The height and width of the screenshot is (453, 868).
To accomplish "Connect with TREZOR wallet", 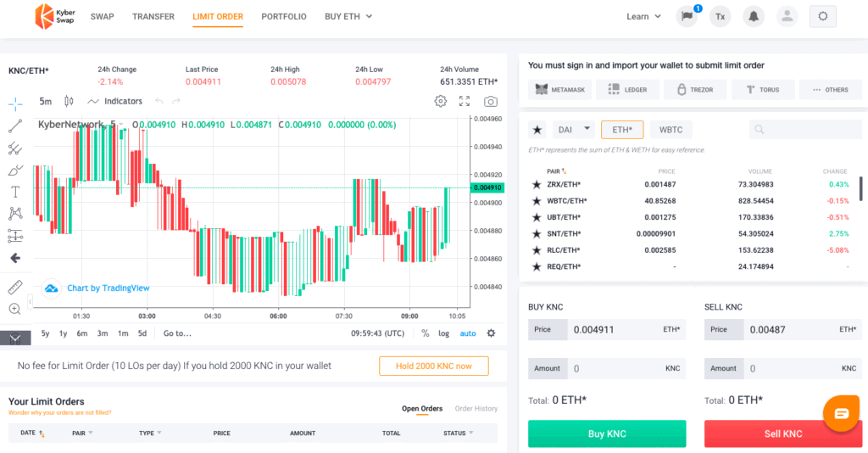I will click(x=695, y=90).
